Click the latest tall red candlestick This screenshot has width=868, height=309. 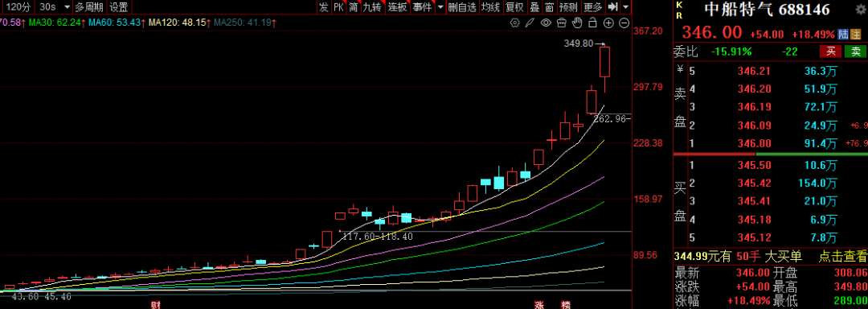(605, 62)
